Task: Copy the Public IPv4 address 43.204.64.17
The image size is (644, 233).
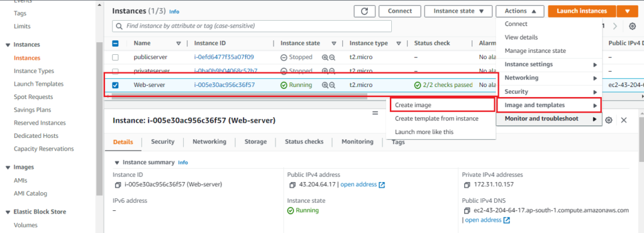Action: 292,185
